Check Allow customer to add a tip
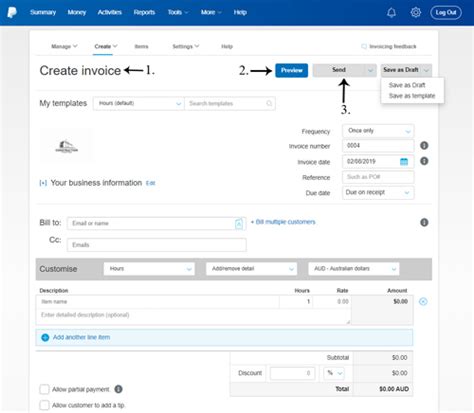The height and width of the screenshot is (413, 474). coord(44,405)
